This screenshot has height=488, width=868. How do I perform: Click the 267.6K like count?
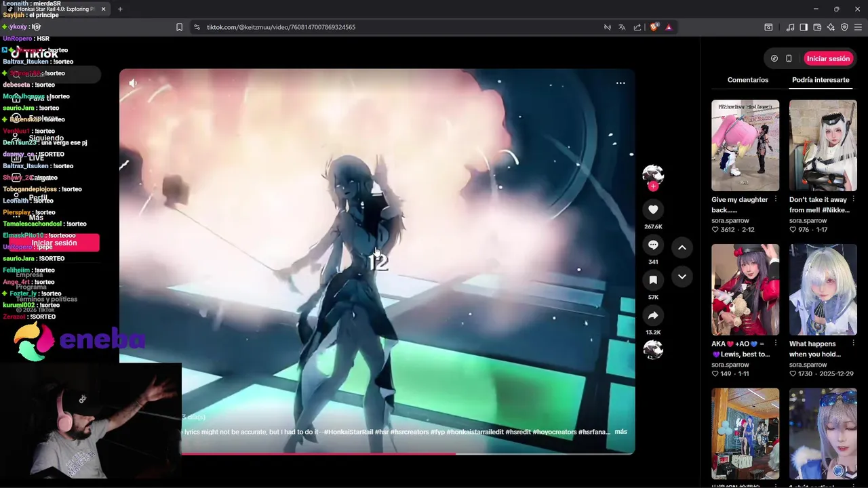point(653,226)
